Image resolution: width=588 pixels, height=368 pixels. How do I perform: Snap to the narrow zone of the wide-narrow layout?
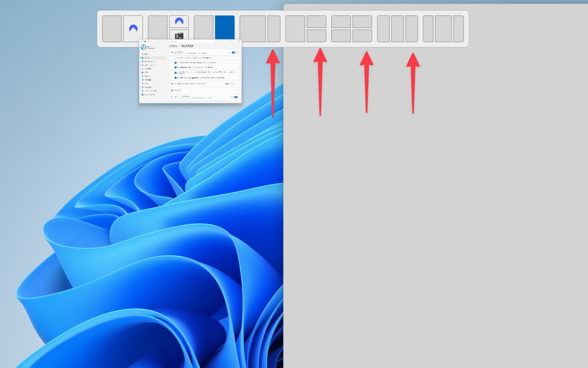(274, 29)
